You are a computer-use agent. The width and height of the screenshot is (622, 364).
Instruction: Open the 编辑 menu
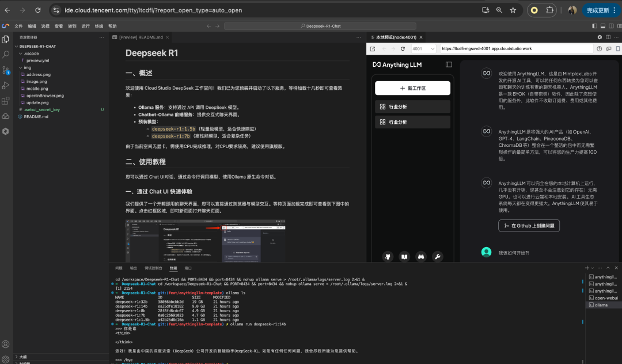32,26
